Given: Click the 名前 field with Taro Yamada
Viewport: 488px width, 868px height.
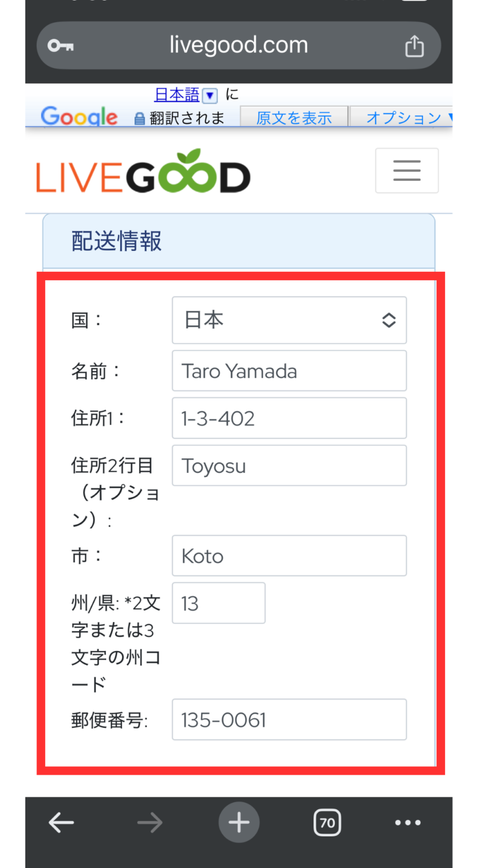Looking at the screenshot, I should [289, 371].
